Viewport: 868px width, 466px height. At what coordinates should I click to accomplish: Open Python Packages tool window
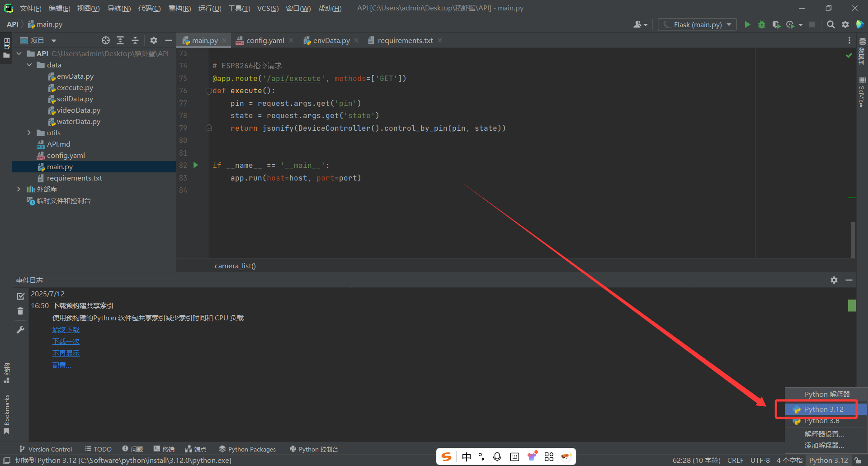247,449
